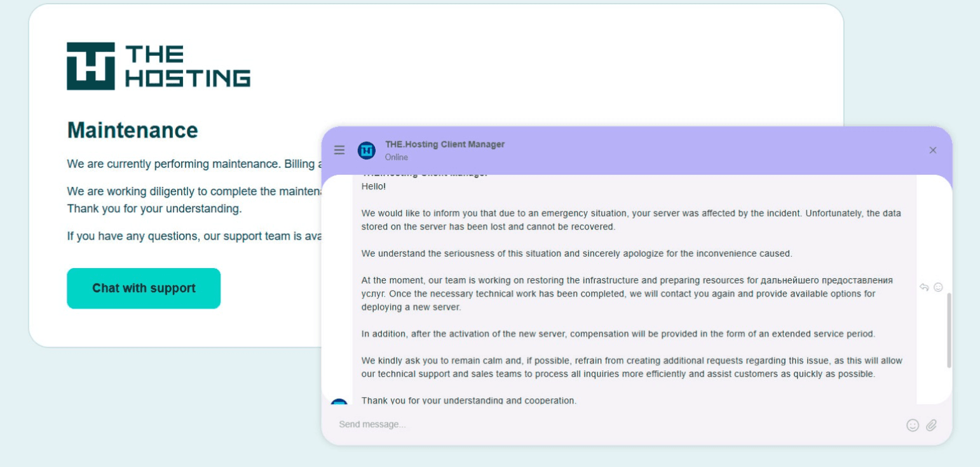Click the purple chat header bar
This screenshot has height=467, width=980.
[x=636, y=151]
